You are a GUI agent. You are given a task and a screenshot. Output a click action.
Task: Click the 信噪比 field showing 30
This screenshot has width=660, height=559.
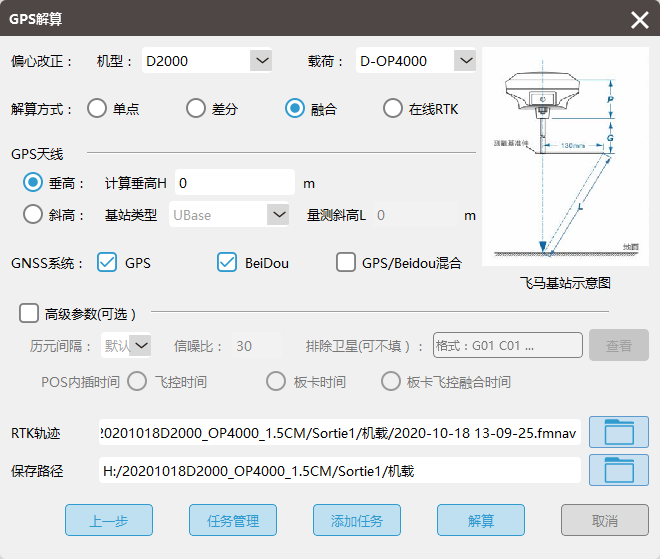pyautogui.click(x=257, y=346)
